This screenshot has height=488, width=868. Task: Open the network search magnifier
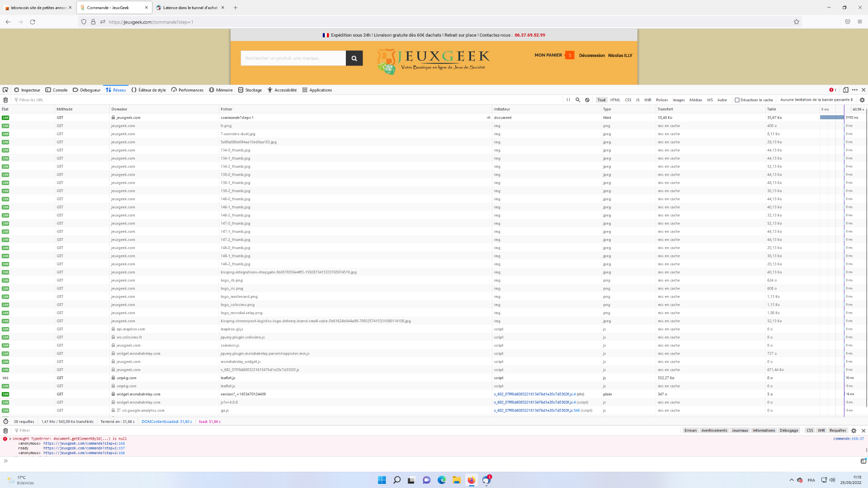click(x=578, y=100)
